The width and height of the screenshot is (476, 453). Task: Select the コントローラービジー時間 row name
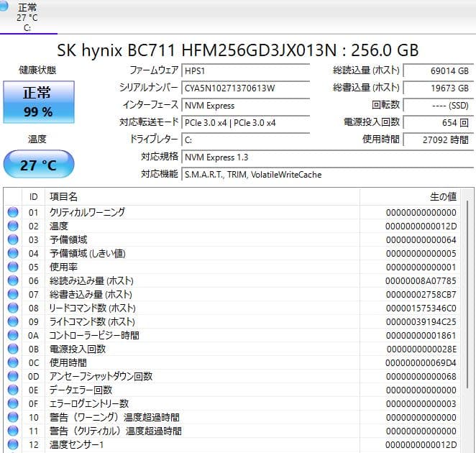pos(94,335)
